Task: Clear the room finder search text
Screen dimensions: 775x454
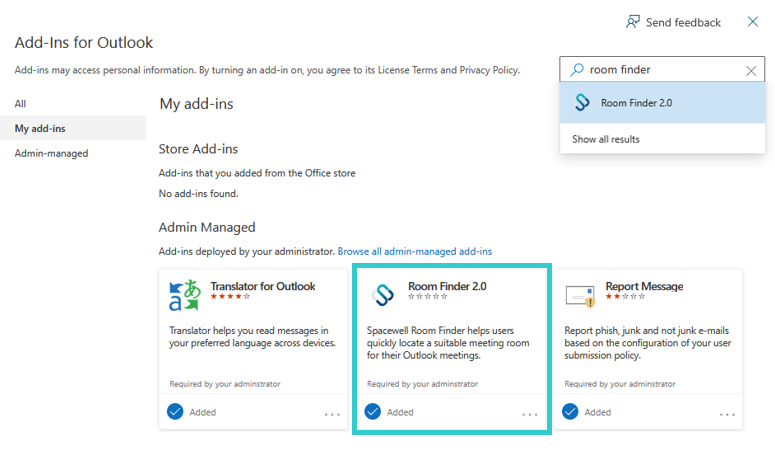Action: point(751,71)
